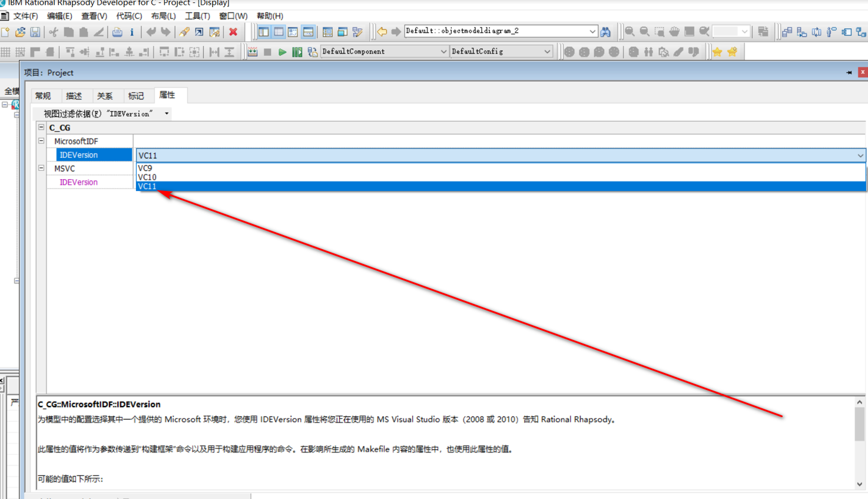868x499 pixels.
Task: Click the red X delete icon
Action: (x=233, y=31)
